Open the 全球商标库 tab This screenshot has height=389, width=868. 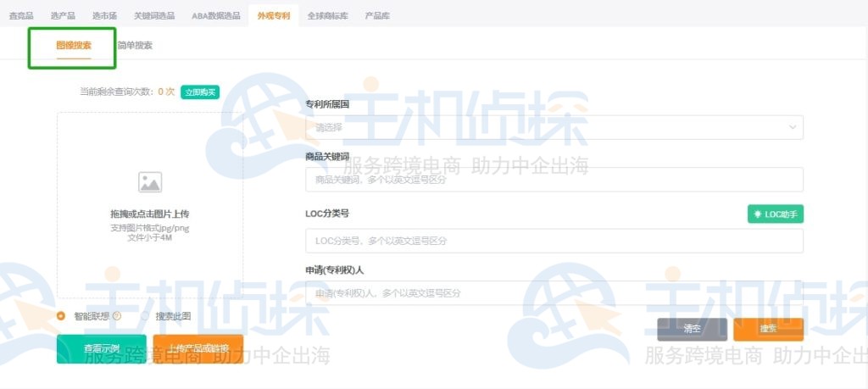[x=328, y=15]
